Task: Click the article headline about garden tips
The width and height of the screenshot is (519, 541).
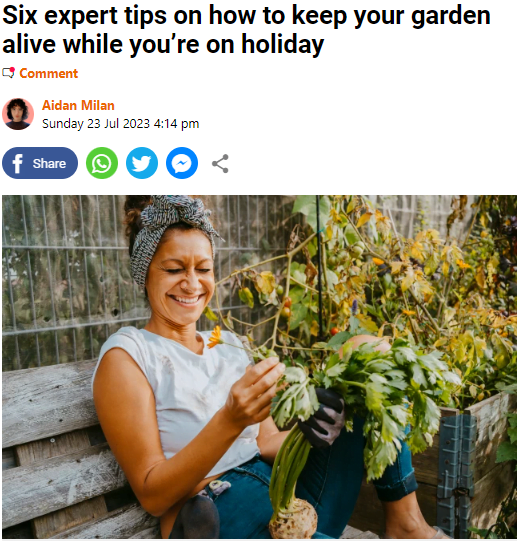Action: coord(246,30)
